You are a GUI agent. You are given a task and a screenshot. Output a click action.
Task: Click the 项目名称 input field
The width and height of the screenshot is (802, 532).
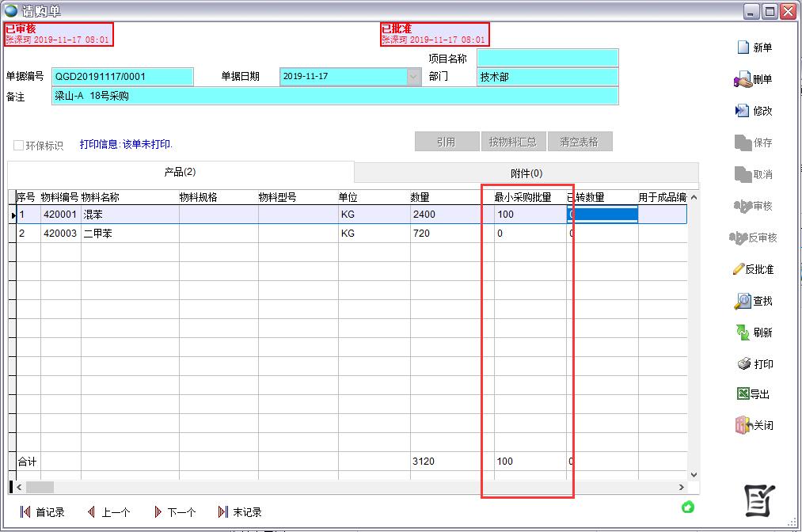[547, 58]
